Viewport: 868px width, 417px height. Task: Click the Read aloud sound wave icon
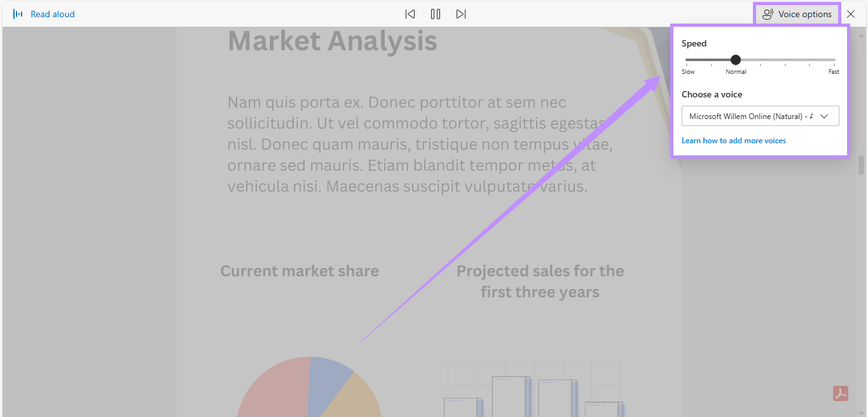tap(18, 14)
